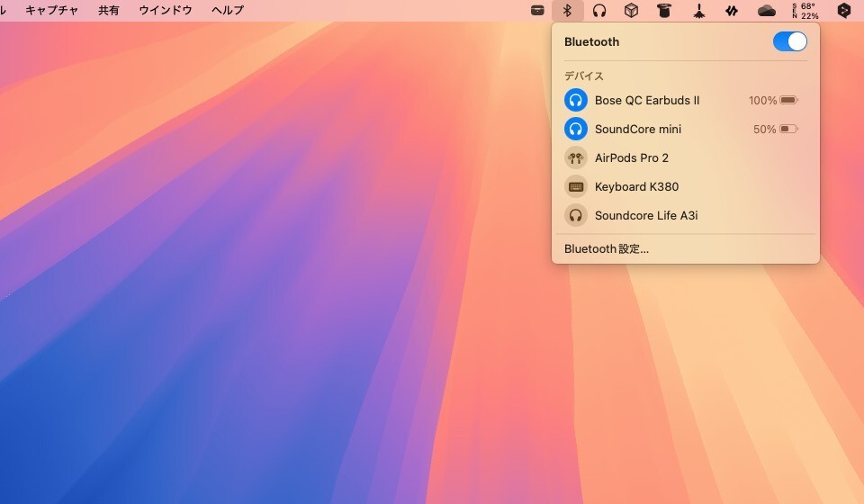
Task: Open the hexagon arrow menu bar icon
Action: click(x=843, y=11)
